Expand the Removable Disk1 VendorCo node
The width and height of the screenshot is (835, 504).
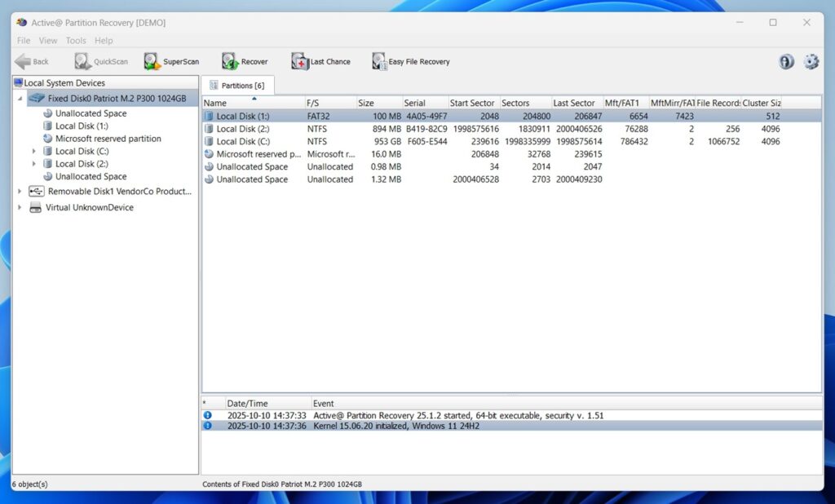click(19, 191)
